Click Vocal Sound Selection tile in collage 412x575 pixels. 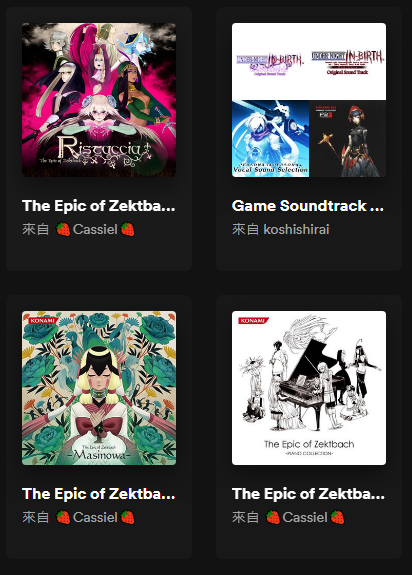click(x=271, y=139)
